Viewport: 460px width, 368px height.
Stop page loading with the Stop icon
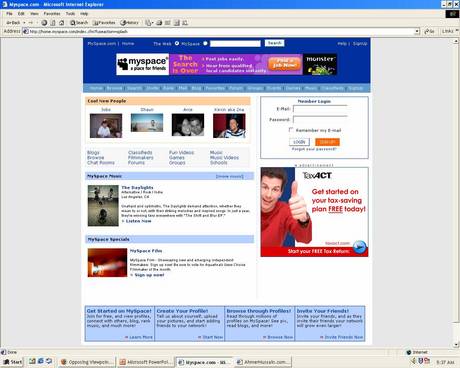coord(44,23)
